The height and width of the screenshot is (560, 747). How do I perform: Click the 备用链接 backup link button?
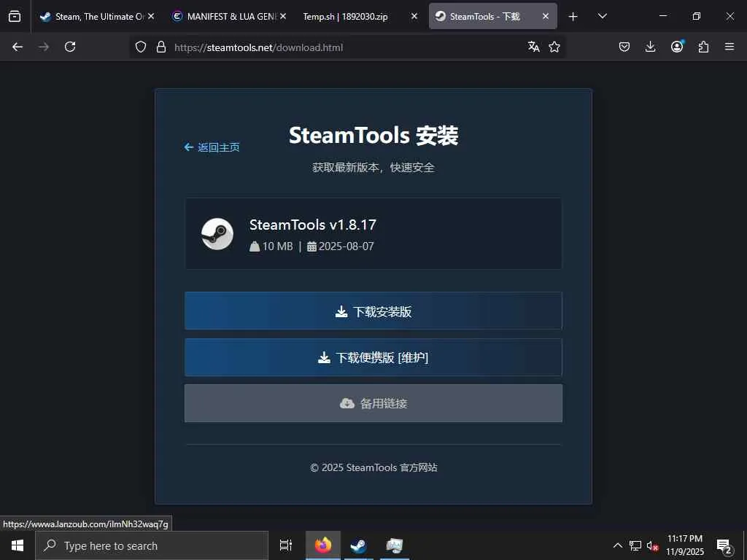point(373,403)
